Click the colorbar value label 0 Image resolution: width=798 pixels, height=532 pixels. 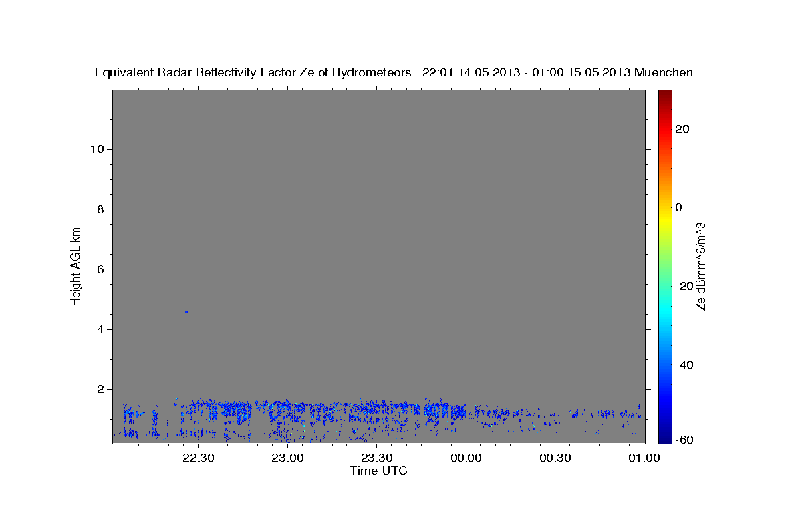coord(679,207)
